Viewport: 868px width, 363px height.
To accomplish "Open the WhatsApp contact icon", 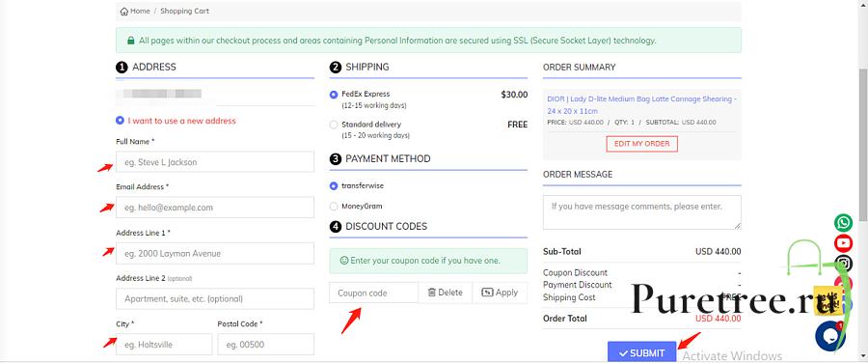I will tap(844, 222).
